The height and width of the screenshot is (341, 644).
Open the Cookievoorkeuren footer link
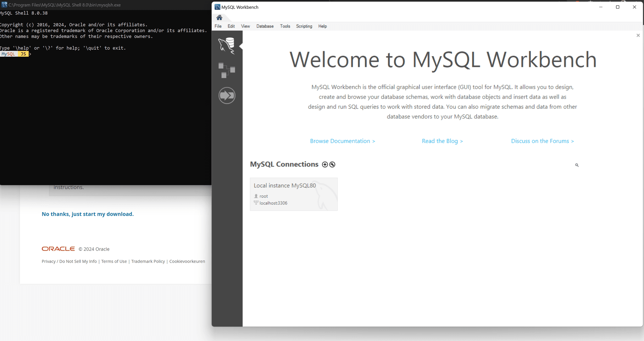click(187, 261)
